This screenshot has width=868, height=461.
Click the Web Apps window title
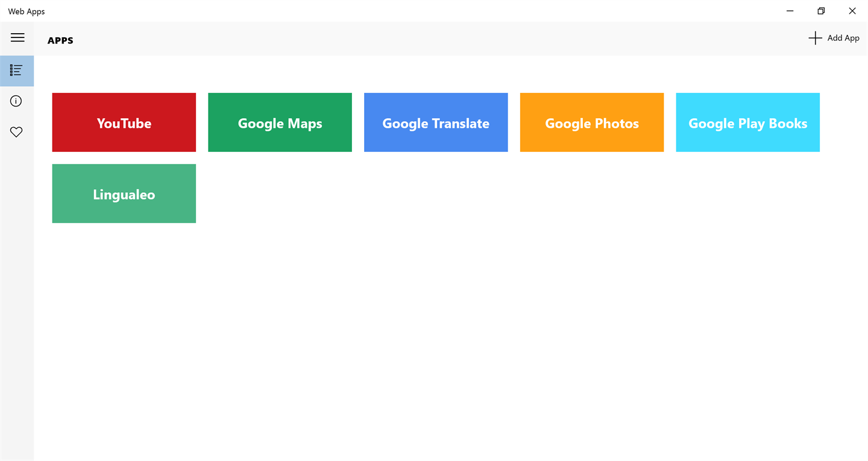pyautogui.click(x=27, y=11)
